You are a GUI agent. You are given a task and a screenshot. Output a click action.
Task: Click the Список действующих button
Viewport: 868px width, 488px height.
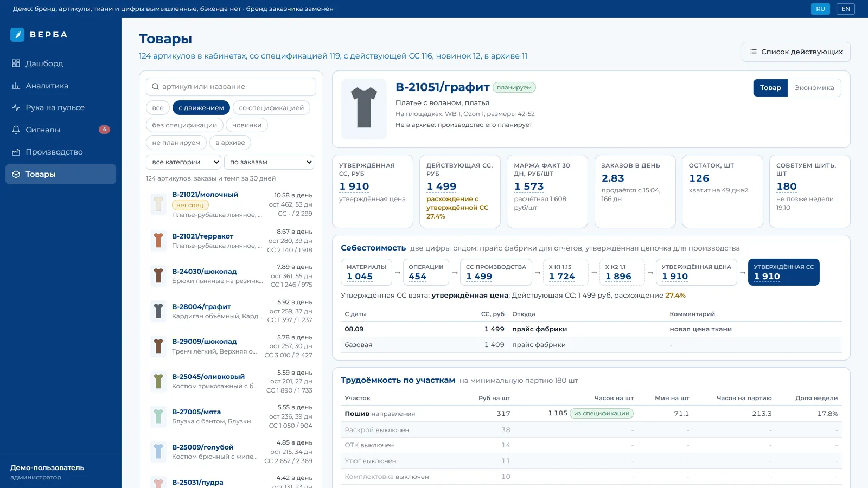[x=796, y=52]
